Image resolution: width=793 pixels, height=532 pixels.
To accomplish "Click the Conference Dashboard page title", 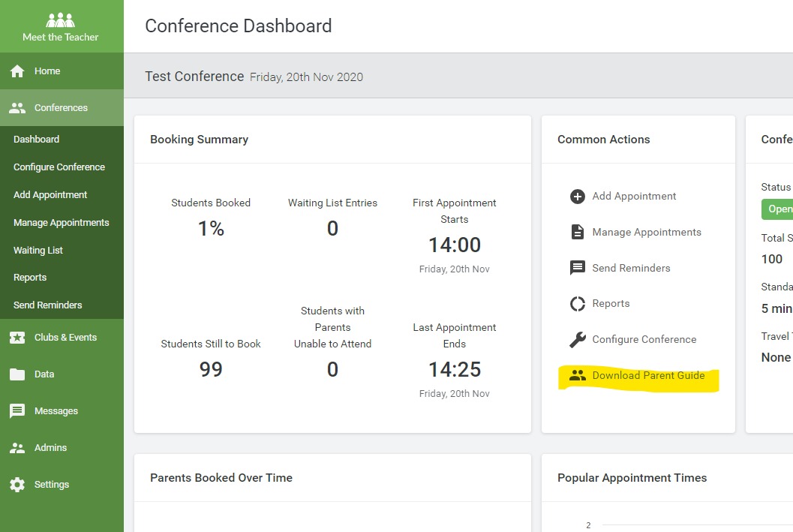I will 239,26.
